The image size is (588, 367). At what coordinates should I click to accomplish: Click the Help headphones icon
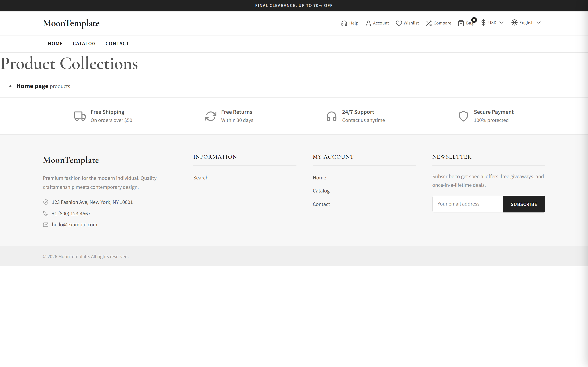(x=344, y=23)
